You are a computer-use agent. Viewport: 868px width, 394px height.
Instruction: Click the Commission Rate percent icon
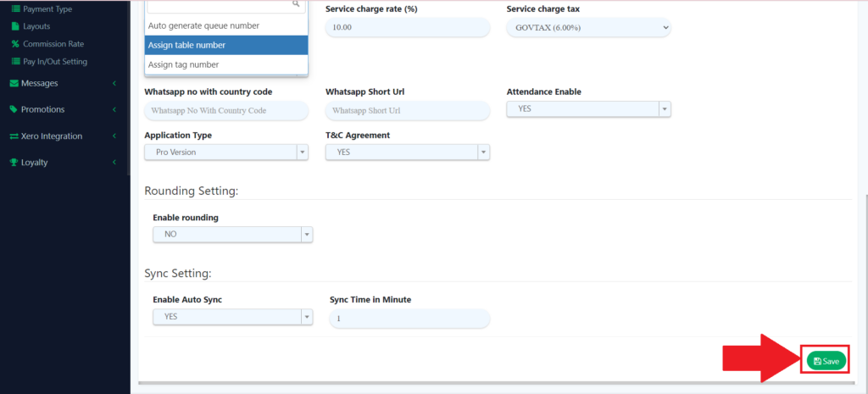15,44
